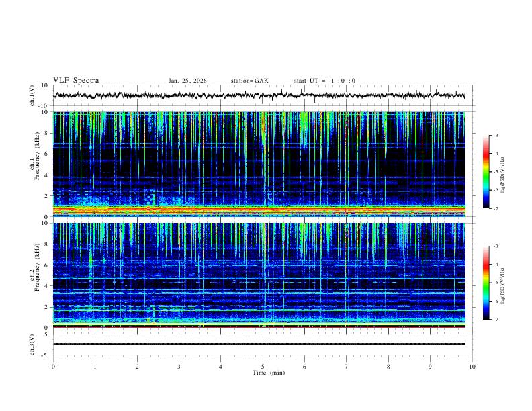The height and width of the screenshot is (411, 532).
Task: Click the '3' tick on the time axis
Action: point(179,367)
